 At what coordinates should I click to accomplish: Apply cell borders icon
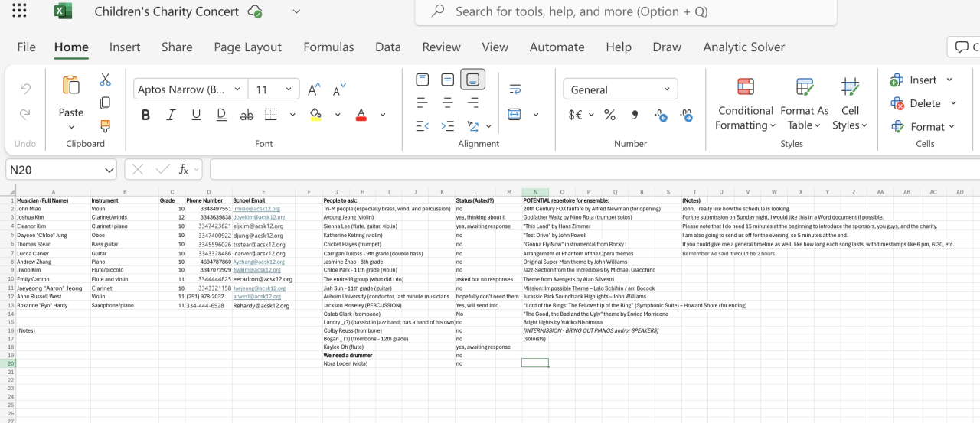(x=270, y=115)
